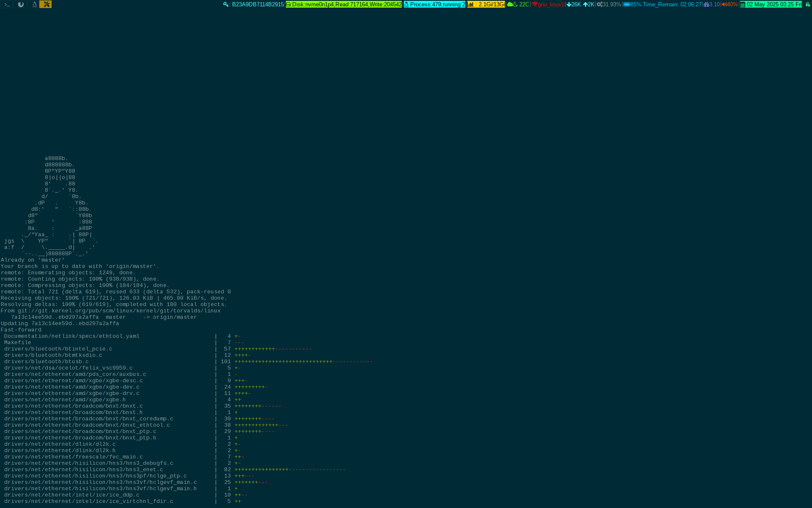Click the process penguin icon

coord(406,4)
